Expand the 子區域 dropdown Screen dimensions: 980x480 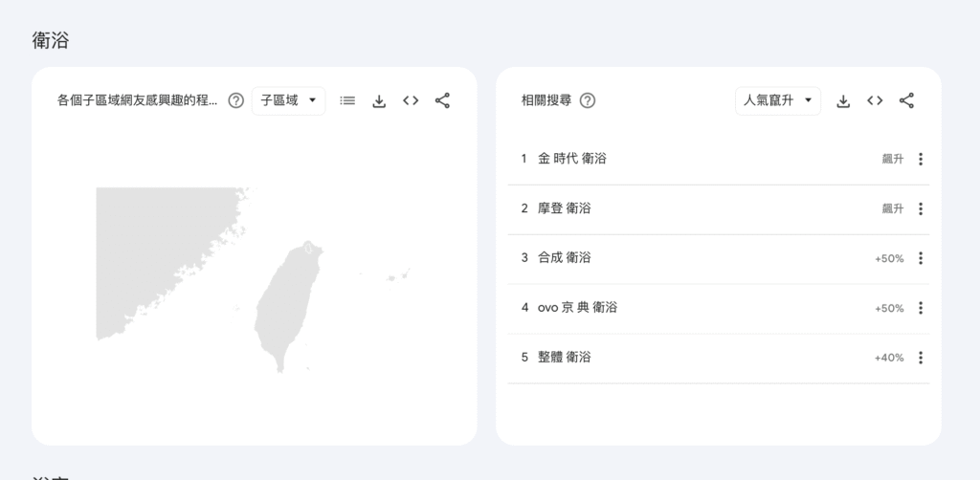coord(288,100)
